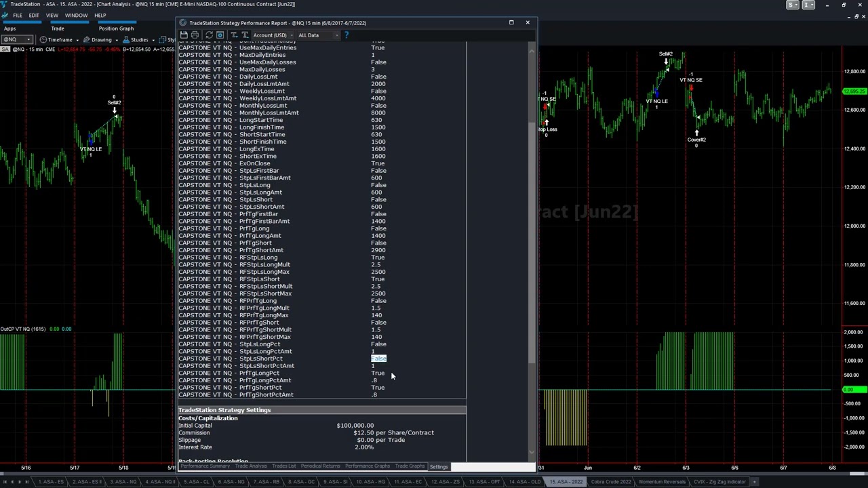Switch to the Position Graph toolbar tab

pos(116,28)
